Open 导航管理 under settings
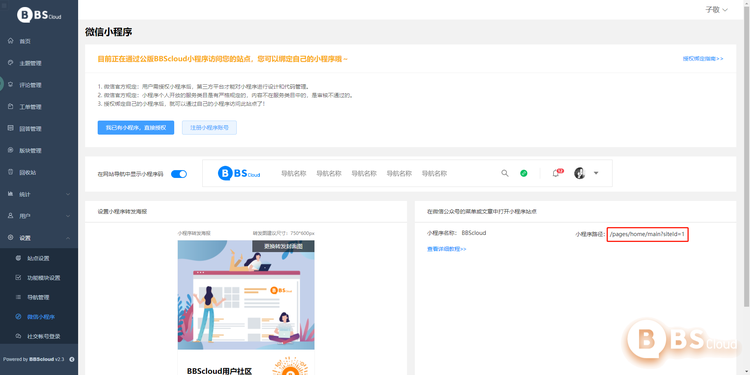This screenshot has height=375, width=750. tap(39, 297)
